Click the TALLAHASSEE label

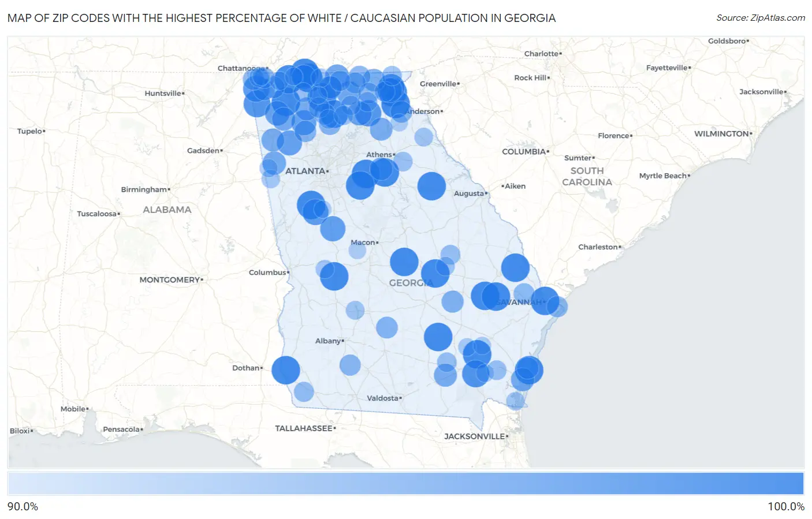[x=304, y=428]
